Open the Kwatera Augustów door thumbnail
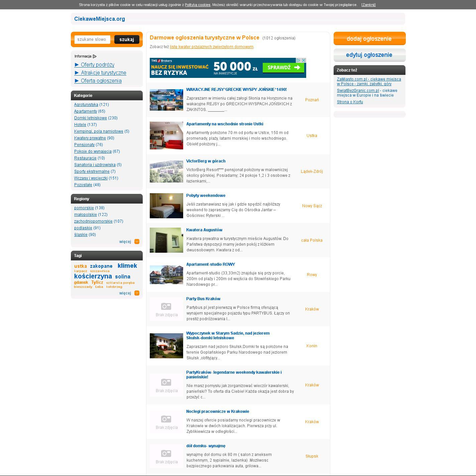 coord(166,240)
